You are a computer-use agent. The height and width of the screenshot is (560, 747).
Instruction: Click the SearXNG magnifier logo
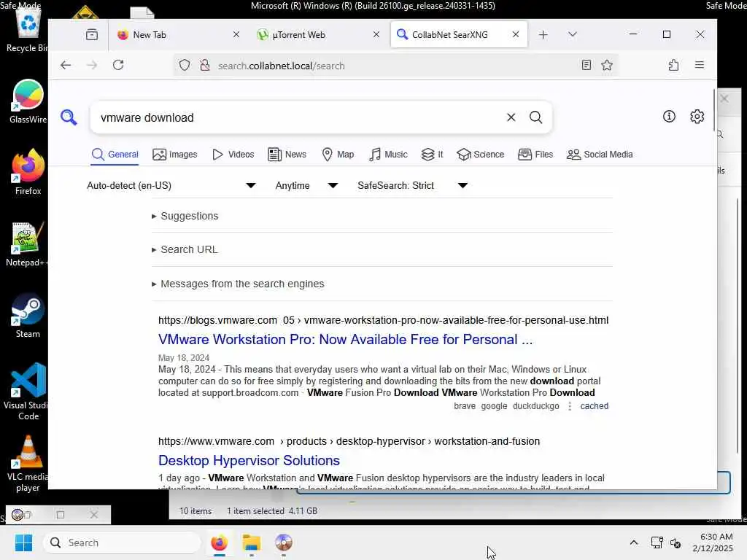[69, 117]
